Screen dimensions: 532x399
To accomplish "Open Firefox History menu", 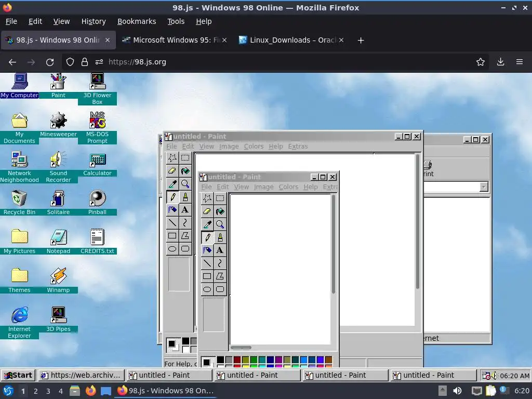I will (94, 21).
